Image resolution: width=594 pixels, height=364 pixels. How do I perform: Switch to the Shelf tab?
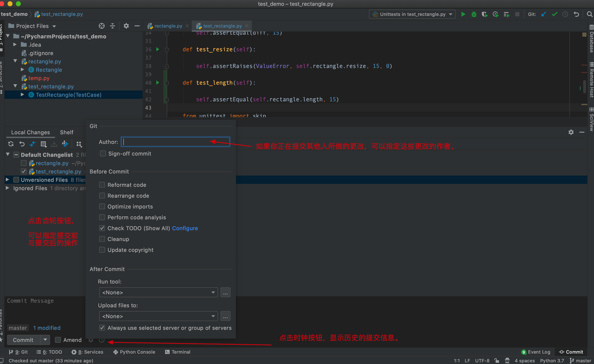pos(66,132)
